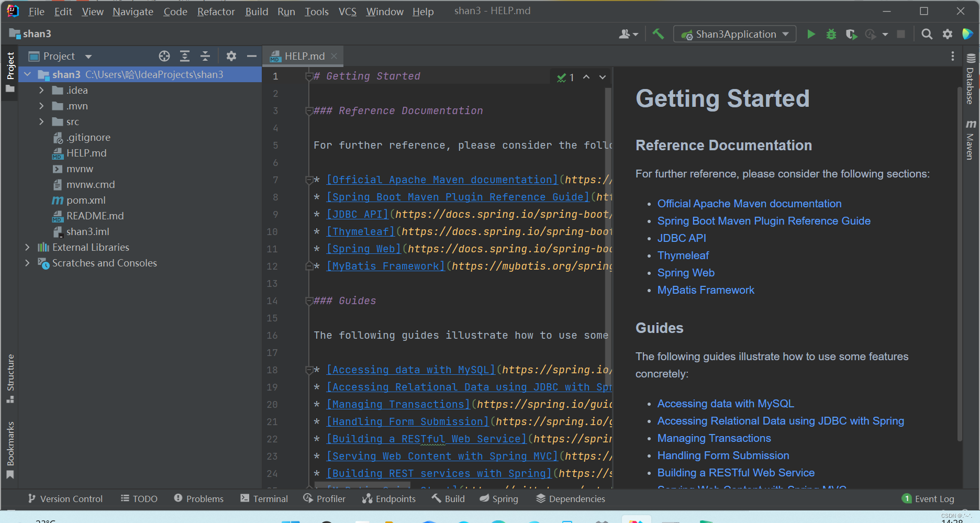Screen dimensions: 980x523
Task: Expand all in Project panel
Action: click(185, 56)
